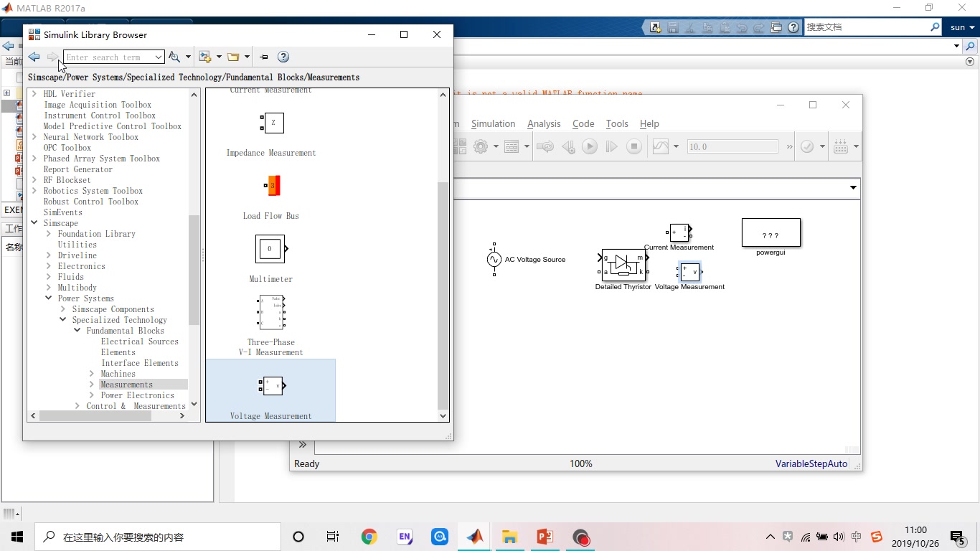Expand the HDL Verifier node
Screen dimensions: 980x551
tap(34, 94)
